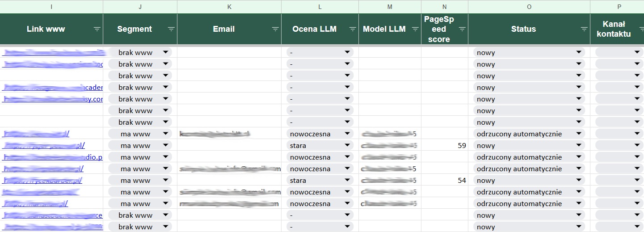Select column I letter header

pyautogui.click(x=51, y=7)
